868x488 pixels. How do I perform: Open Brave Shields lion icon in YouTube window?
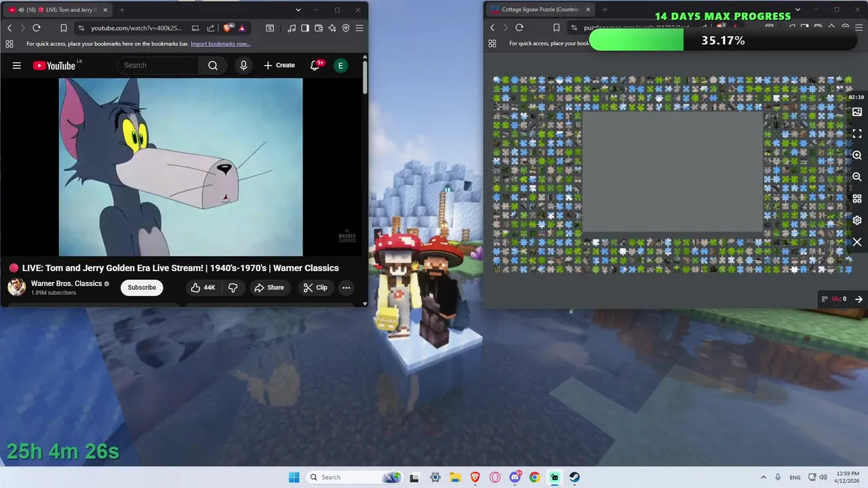pyautogui.click(x=227, y=28)
